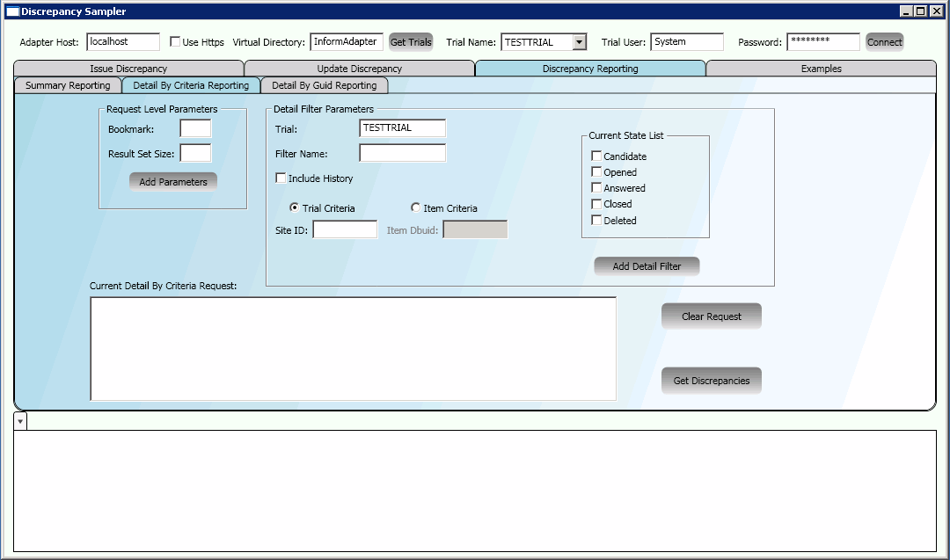Minimize the Discrepancy Sampler window
The height and width of the screenshot is (560, 950).
(906, 11)
